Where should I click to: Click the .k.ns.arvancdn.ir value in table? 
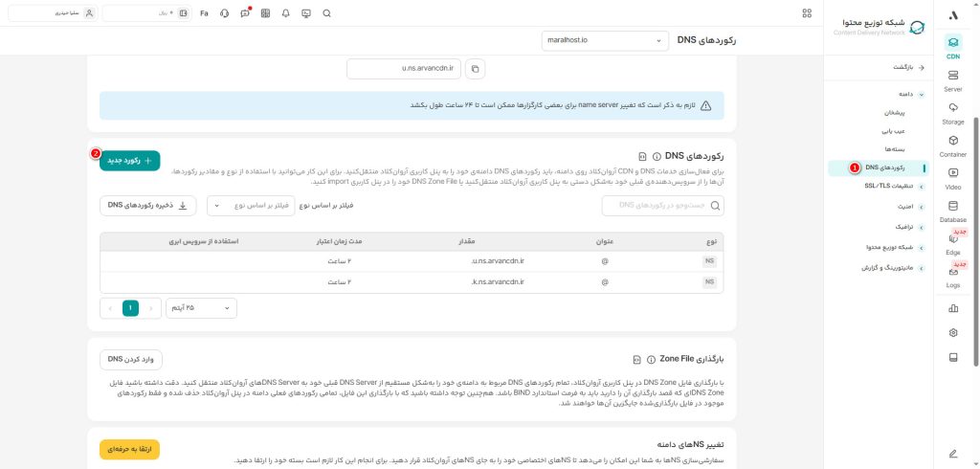tap(497, 282)
